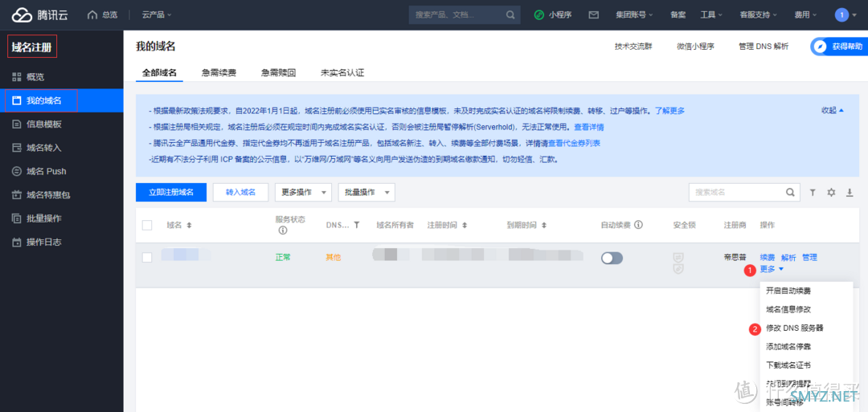Focus the 搜索域名 input field
Image resolution: width=868 pixels, height=412 pixels.
click(x=736, y=193)
